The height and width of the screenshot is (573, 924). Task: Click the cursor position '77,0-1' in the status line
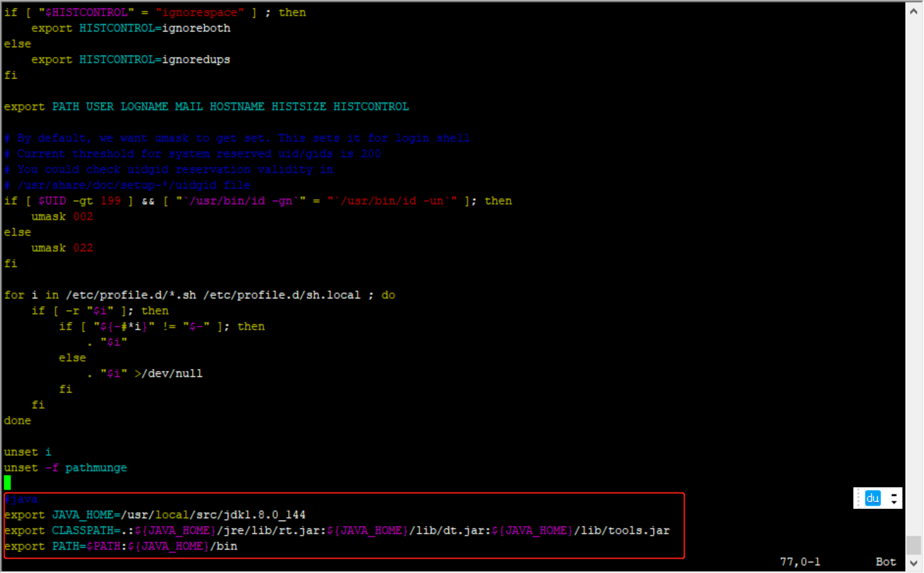coord(800,562)
